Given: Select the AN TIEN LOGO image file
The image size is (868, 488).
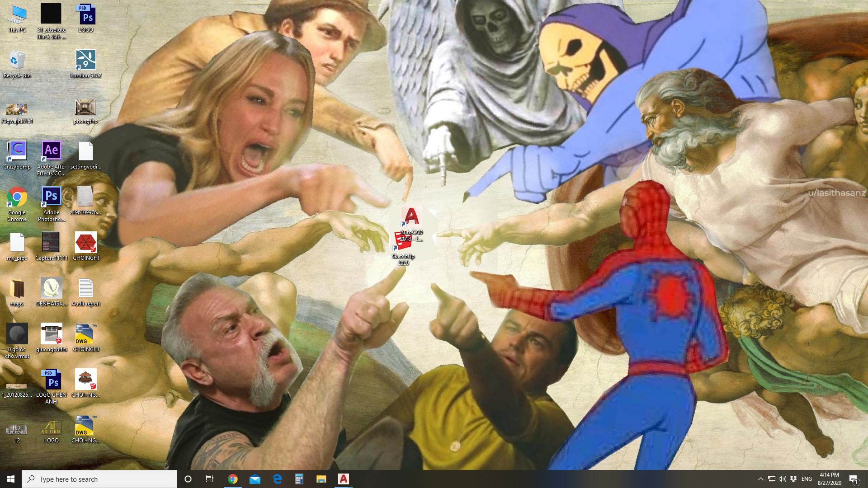Looking at the screenshot, I should point(52,432).
